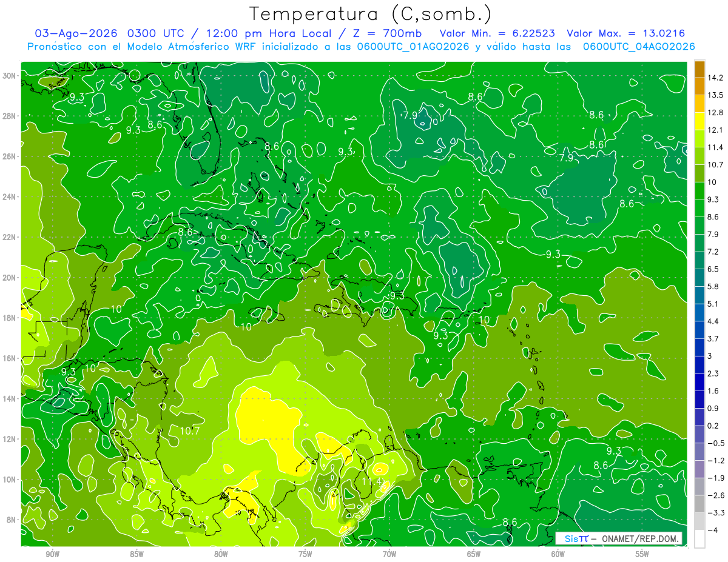This screenshot has height=562, width=728.
Task: Click the "85W" longitude axis label
Action: point(136,554)
